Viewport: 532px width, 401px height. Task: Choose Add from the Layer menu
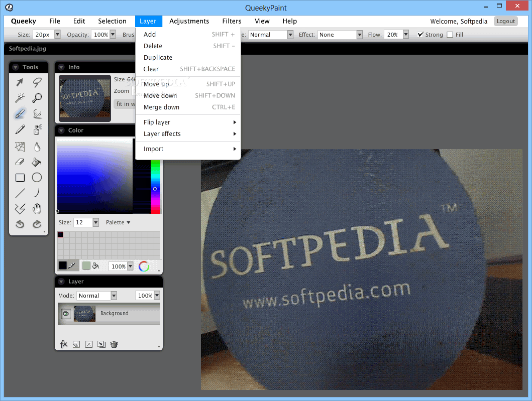pyautogui.click(x=188, y=34)
